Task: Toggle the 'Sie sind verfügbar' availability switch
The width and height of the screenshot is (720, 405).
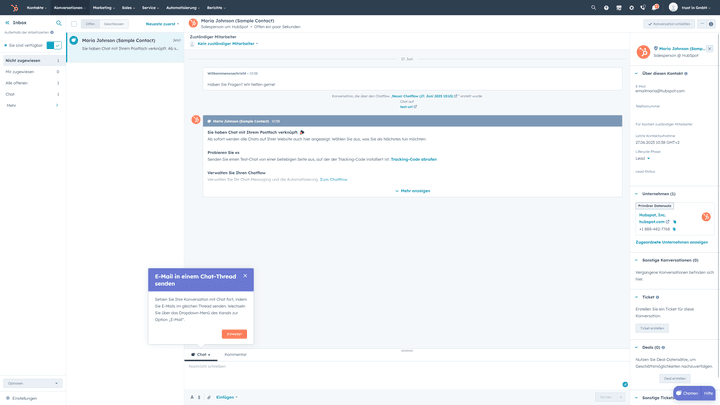Action: pyautogui.click(x=54, y=45)
